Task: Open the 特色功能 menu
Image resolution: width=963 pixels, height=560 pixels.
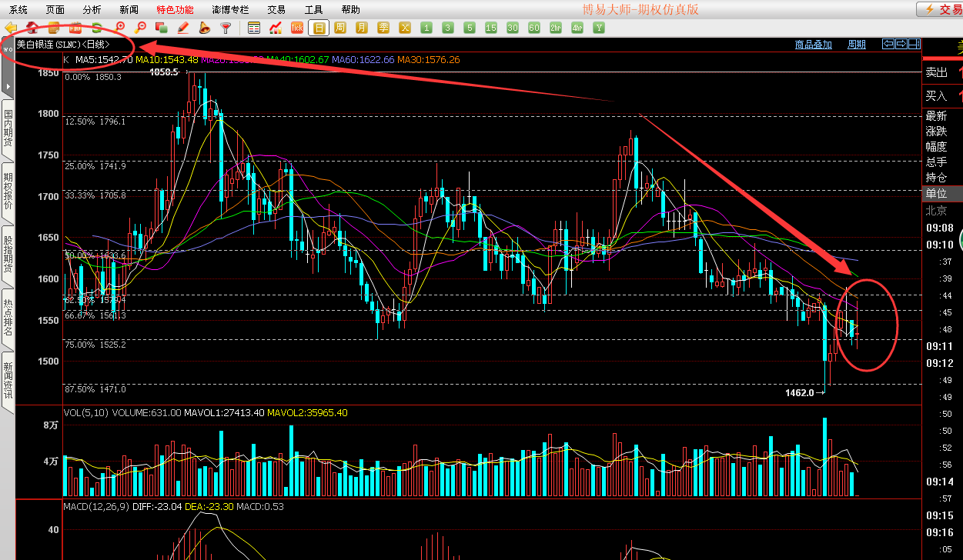Action: tap(175, 10)
